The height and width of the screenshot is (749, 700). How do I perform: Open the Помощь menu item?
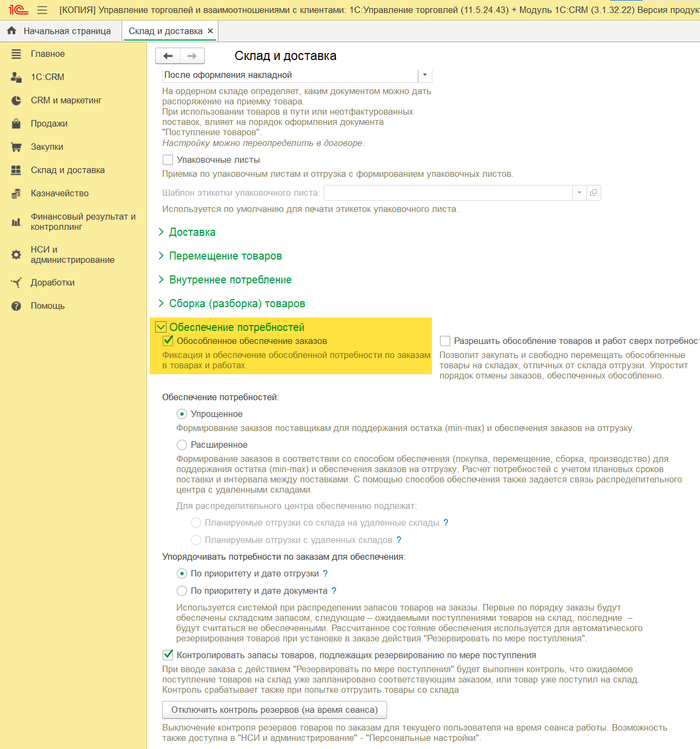pos(48,306)
